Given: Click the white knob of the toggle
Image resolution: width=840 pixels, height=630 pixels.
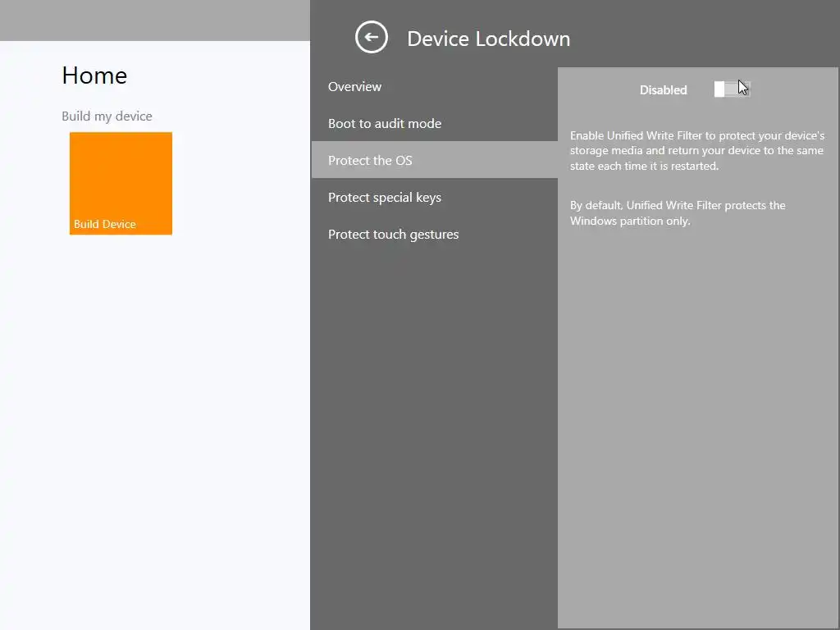Looking at the screenshot, I should pyautogui.click(x=719, y=89).
